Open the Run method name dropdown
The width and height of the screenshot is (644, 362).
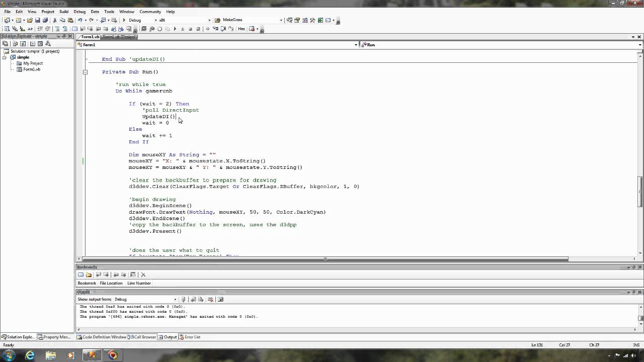pyautogui.click(x=639, y=45)
